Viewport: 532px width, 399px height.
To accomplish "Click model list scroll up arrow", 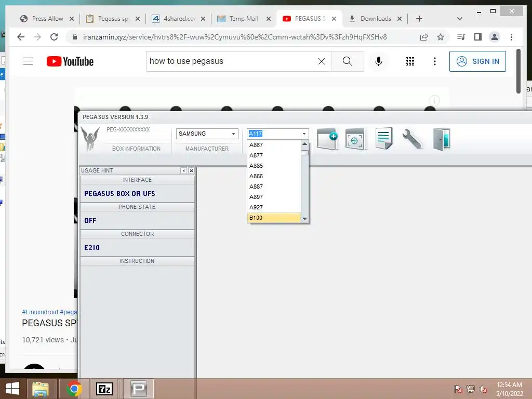I will coord(304,144).
